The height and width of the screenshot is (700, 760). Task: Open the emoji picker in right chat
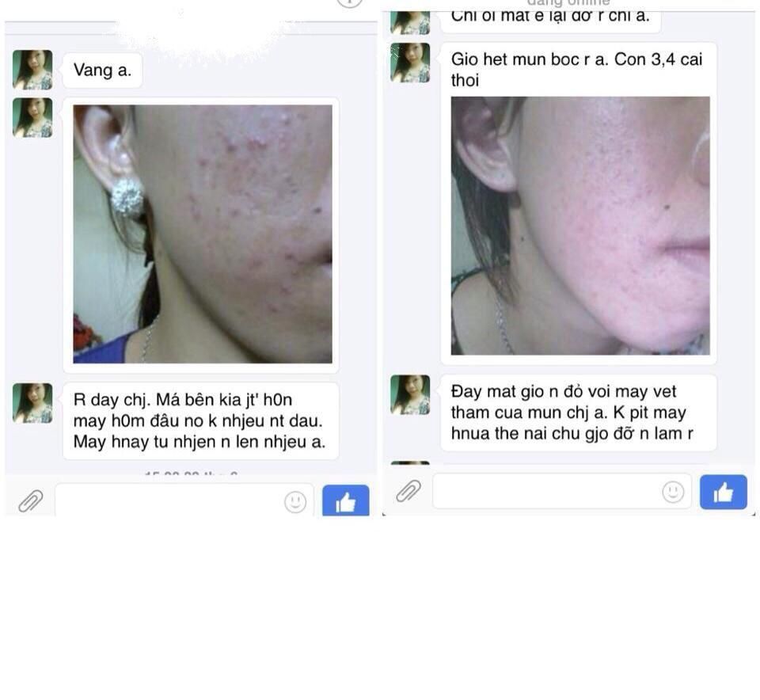pos(673,492)
